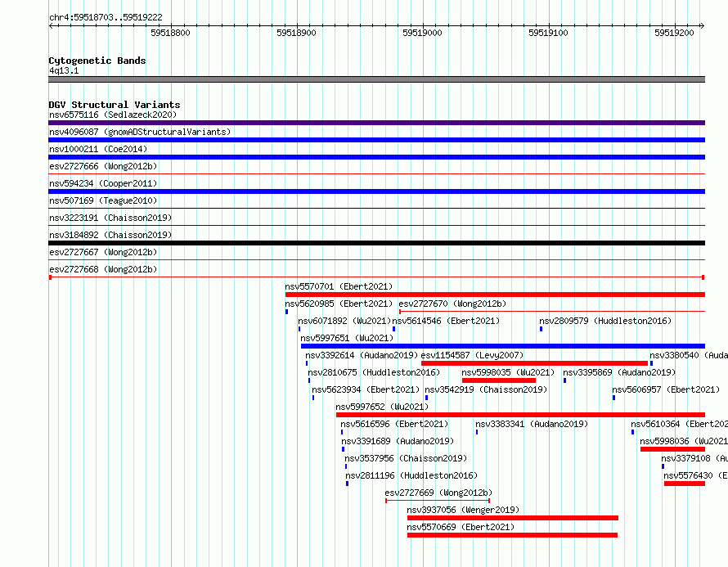Click nsv2810675 (Huddleston2016) label

374,372
